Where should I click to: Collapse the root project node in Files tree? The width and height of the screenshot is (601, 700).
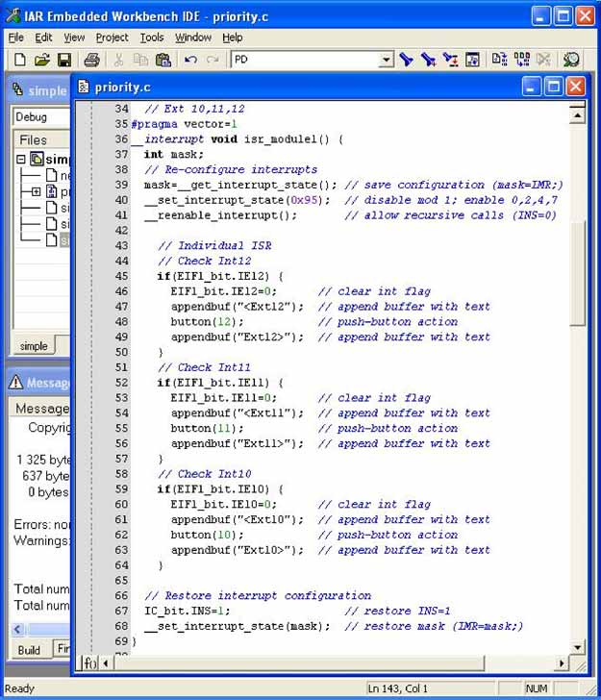click(21, 159)
